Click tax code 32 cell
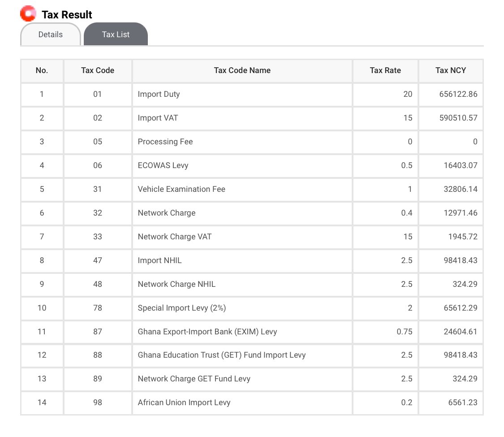Image resolution: width=504 pixels, height=437 pixels. [x=98, y=213]
